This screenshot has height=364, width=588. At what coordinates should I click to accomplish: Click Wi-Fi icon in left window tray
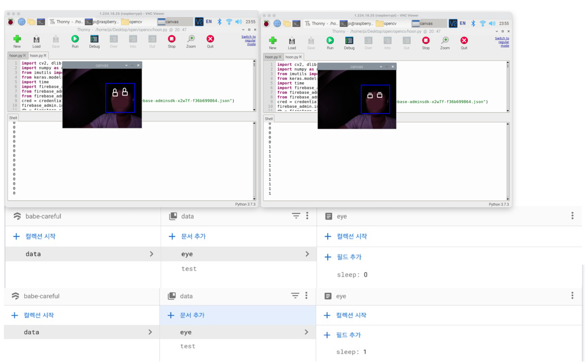229,22
